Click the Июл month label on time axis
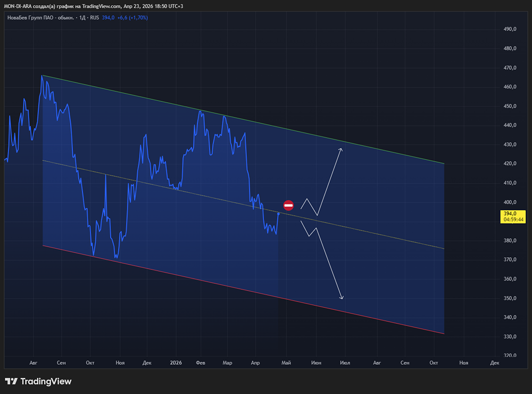The height and width of the screenshot is (394, 532). pos(345,363)
